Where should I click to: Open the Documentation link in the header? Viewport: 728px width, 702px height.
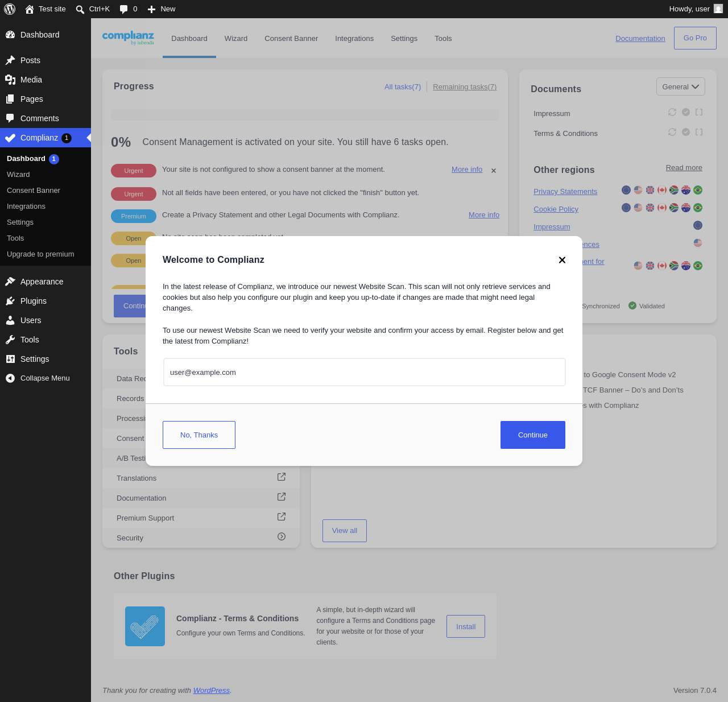pos(640,39)
